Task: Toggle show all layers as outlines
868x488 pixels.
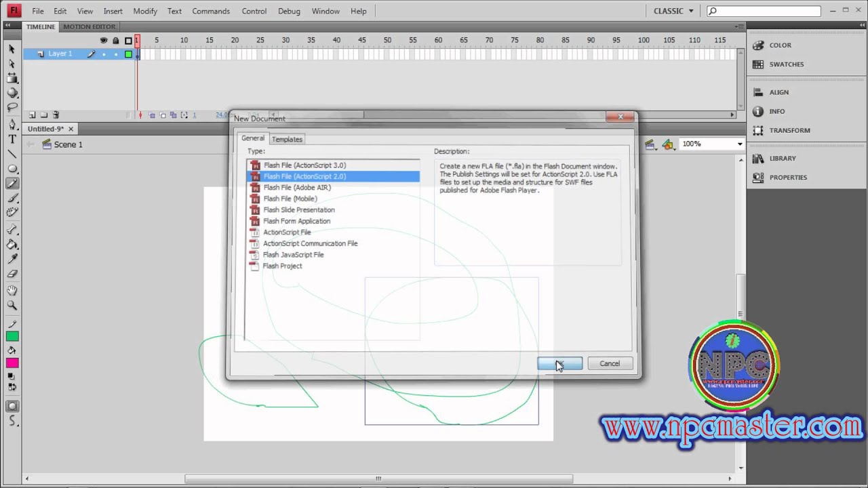Action: click(x=128, y=41)
